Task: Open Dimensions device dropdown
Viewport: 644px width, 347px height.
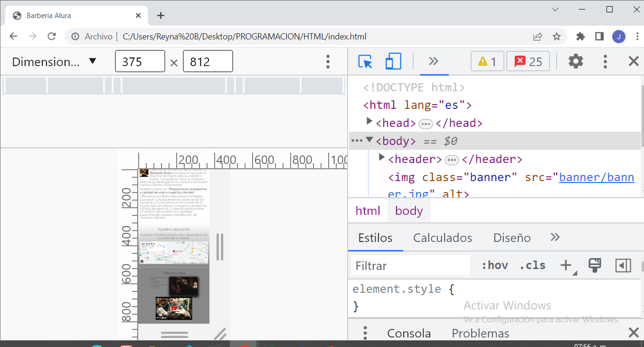Action: pyautogui.click(x=54, y=61)
